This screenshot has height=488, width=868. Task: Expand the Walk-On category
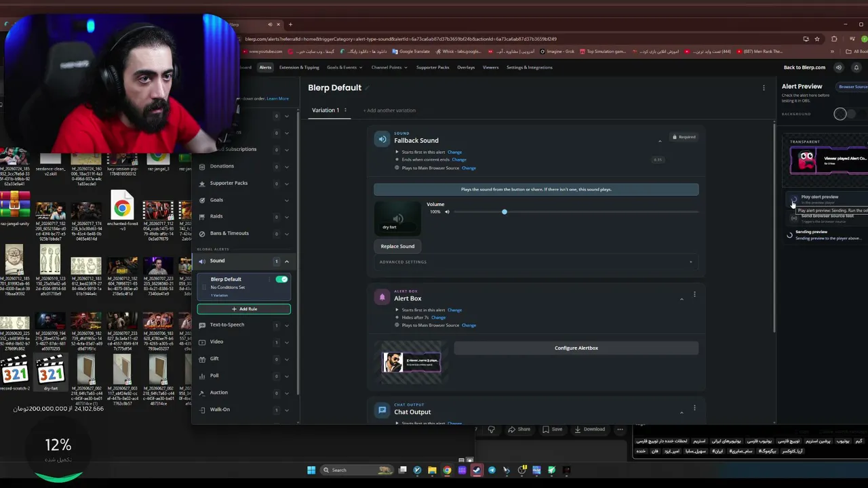[x=286, y=409]
